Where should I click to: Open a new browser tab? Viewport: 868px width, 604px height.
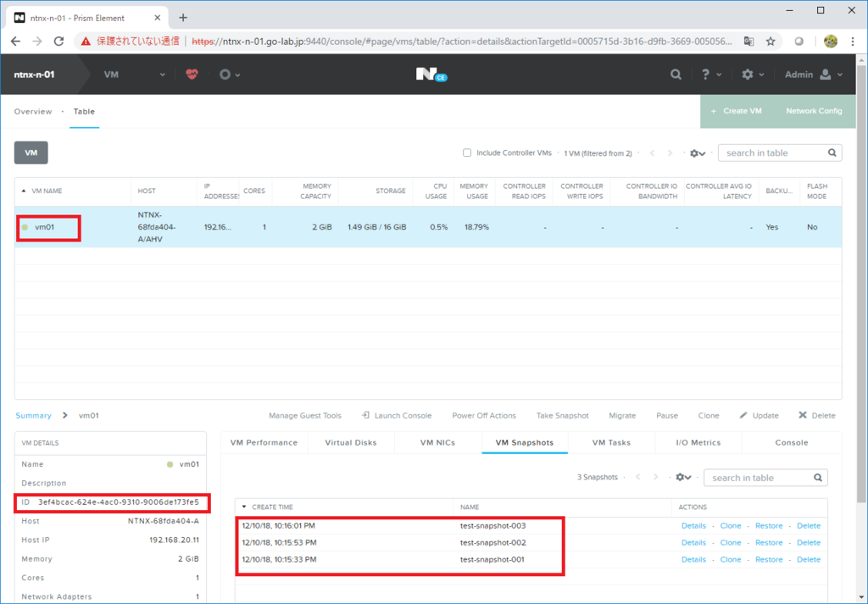183,18
